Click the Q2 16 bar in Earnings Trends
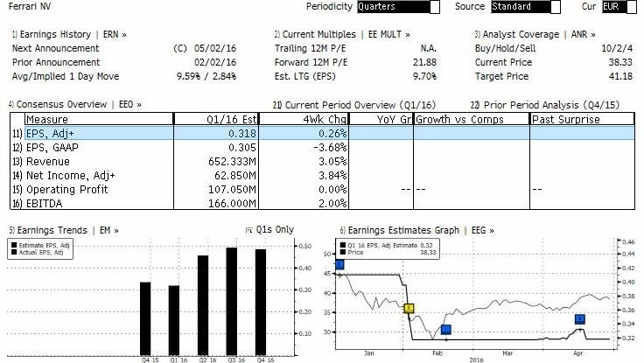This screenshot has width=644, height=363. (203, 305)
